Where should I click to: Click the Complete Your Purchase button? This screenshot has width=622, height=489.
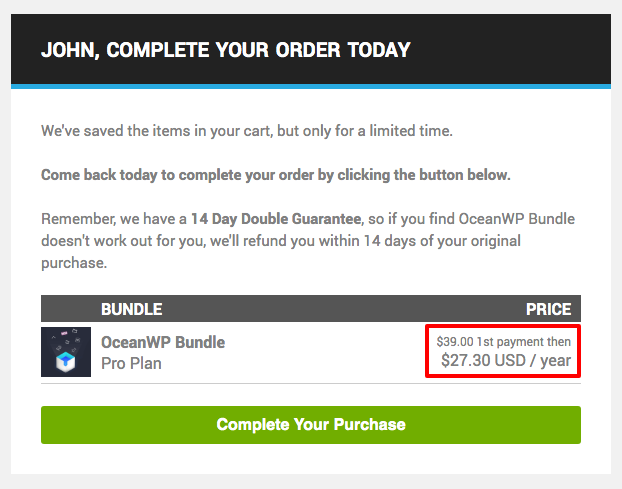coord(311,424)
